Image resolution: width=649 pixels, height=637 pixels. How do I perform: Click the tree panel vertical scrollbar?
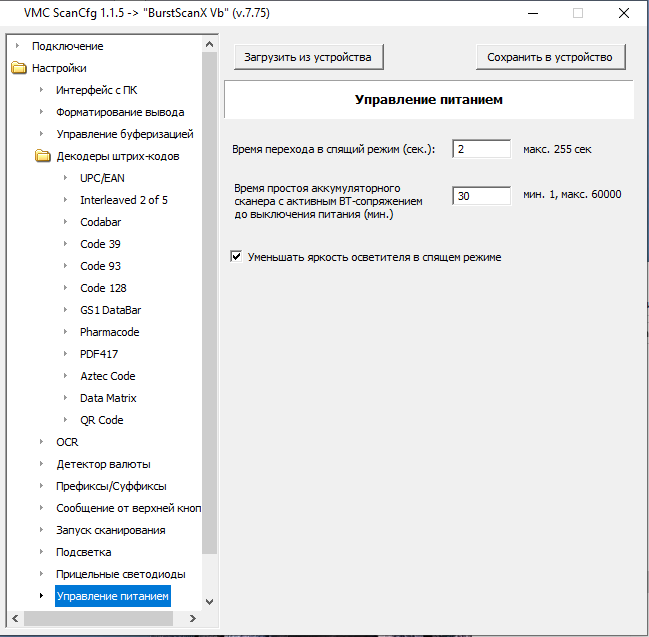(209, 300)
